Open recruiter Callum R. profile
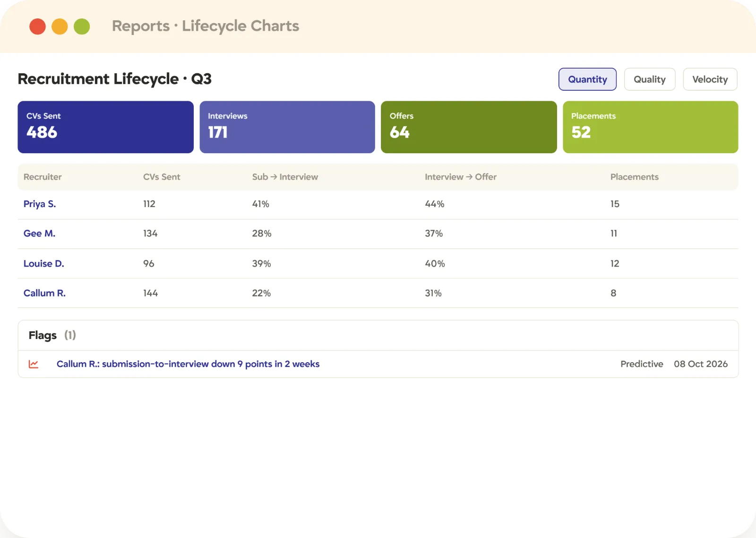The height and width of the screenshot is (538, 756). coord(44,293)
